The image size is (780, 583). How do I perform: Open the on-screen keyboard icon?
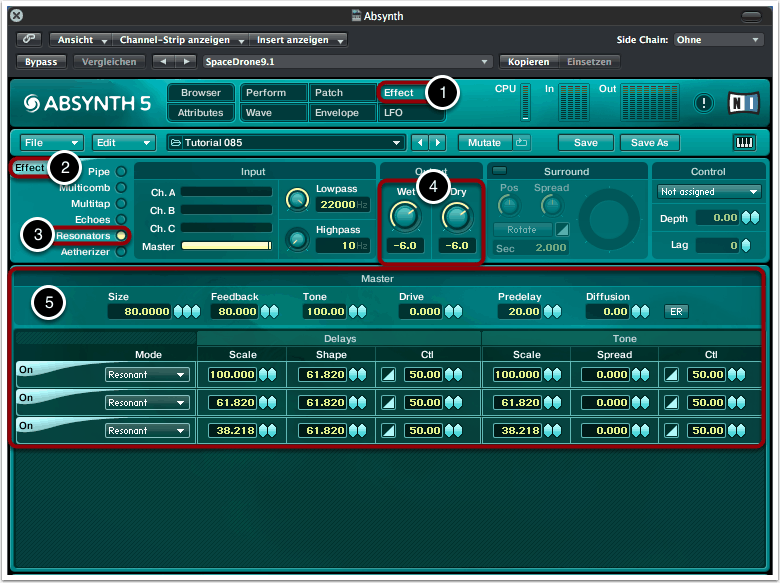click(x=744, y=143)
